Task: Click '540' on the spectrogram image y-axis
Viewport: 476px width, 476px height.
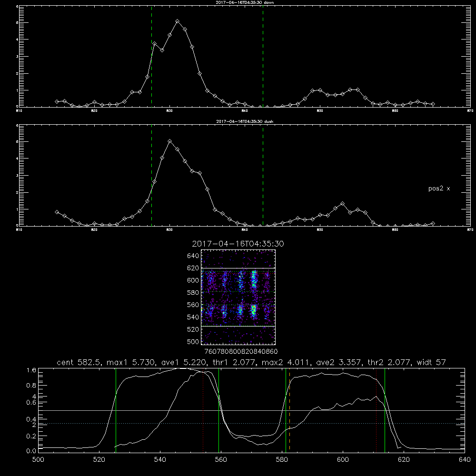Action: pyautogui.click(x=193, y=317)
